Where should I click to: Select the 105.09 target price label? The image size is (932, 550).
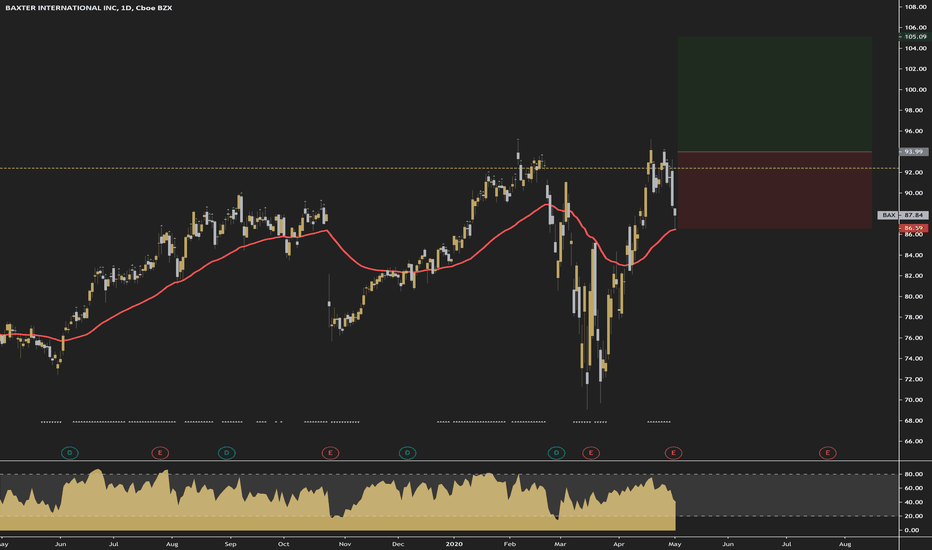coord(914,37)
